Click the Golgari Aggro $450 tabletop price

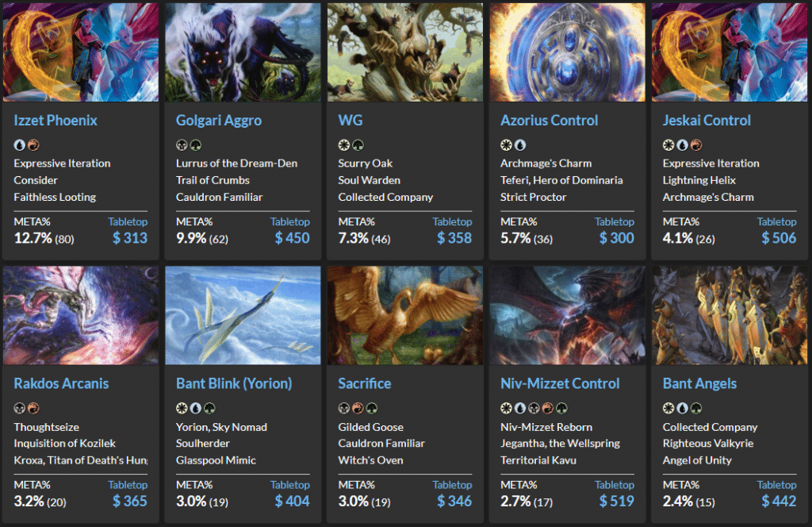pos(292,238)
